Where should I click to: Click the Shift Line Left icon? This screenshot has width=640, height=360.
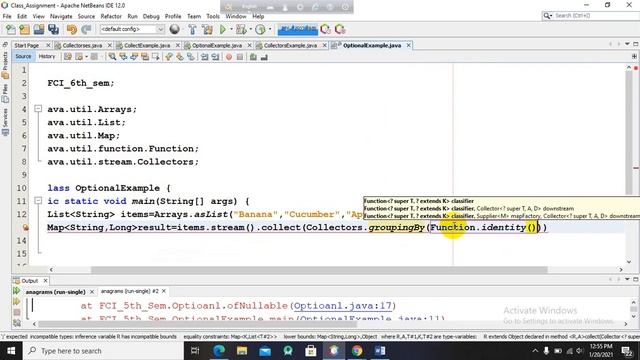coord(204,57)
